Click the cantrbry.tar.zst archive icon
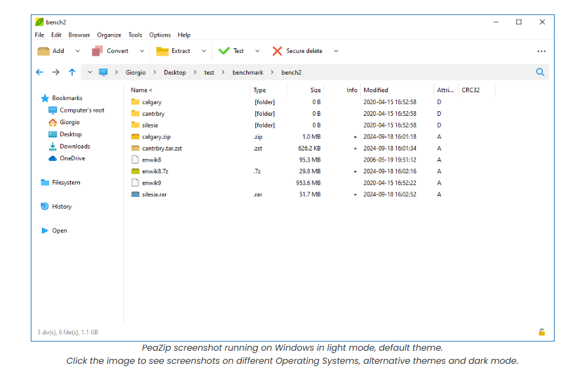Screen dimensions: 588x386 pos(136,149)
